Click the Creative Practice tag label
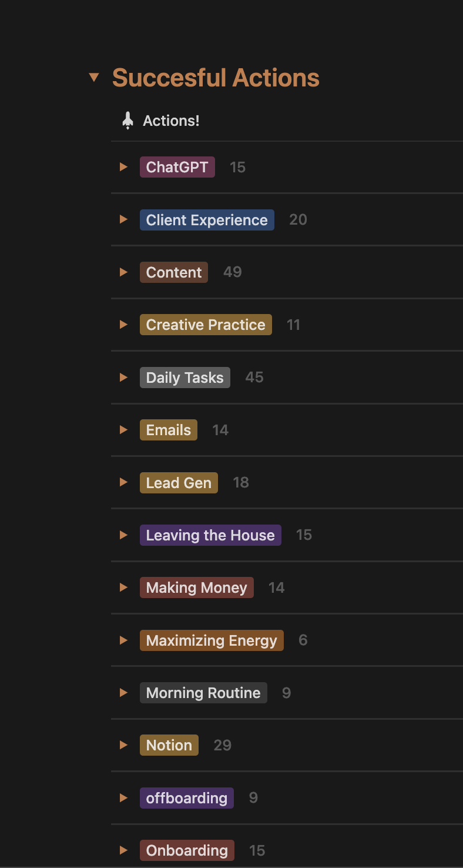 click(x=206, y=325)
